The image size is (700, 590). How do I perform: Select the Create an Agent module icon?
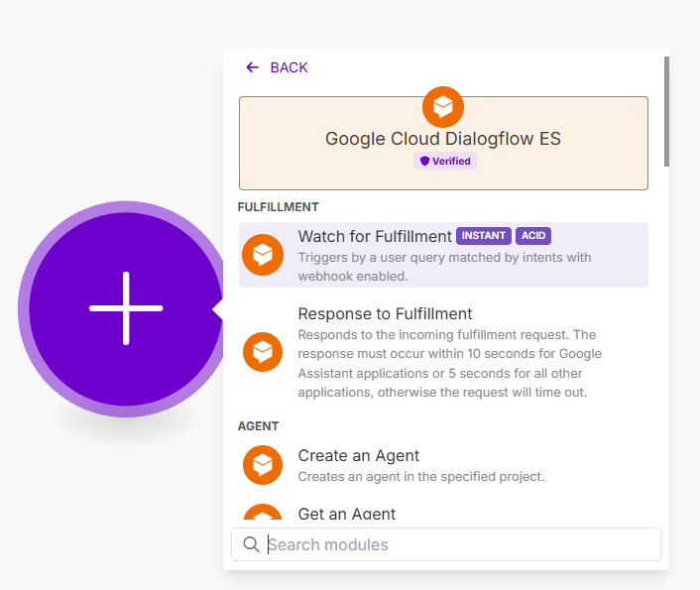(263, 465)
